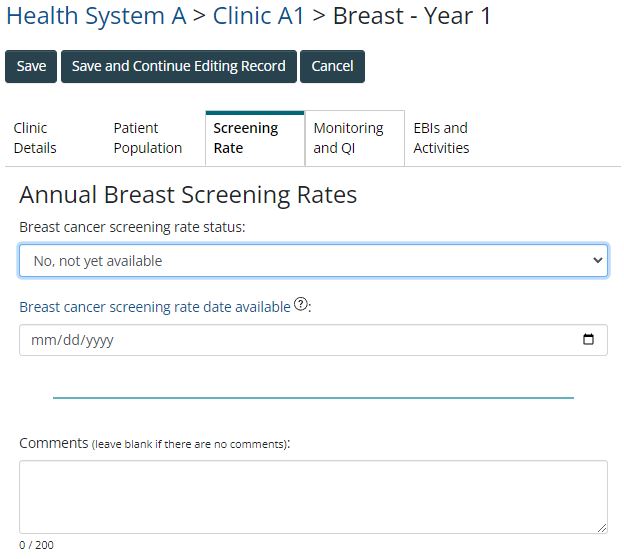Click the help question mark icon
Screen dimensions: 624x559
pos(301,306)
